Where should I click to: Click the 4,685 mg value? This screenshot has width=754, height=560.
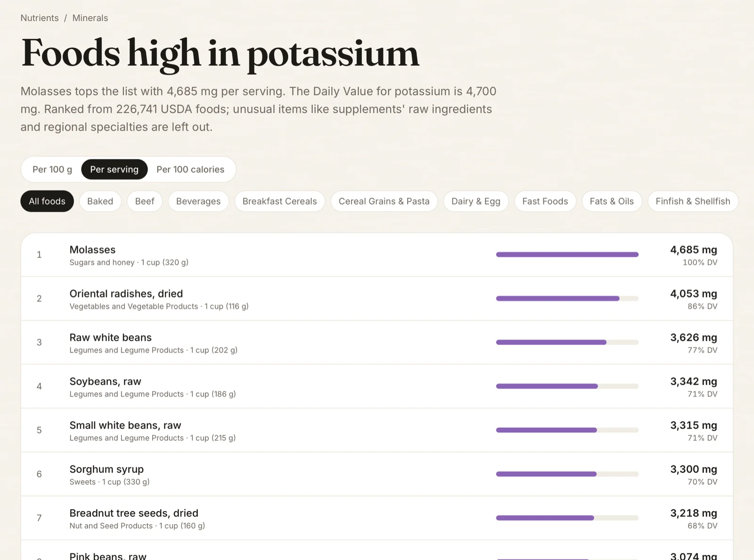click(694, 250)
